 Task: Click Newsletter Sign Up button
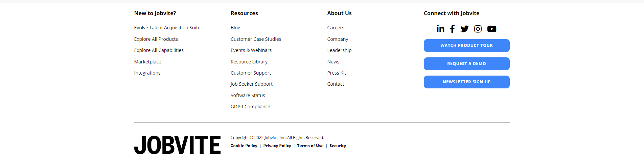(466, 82)
